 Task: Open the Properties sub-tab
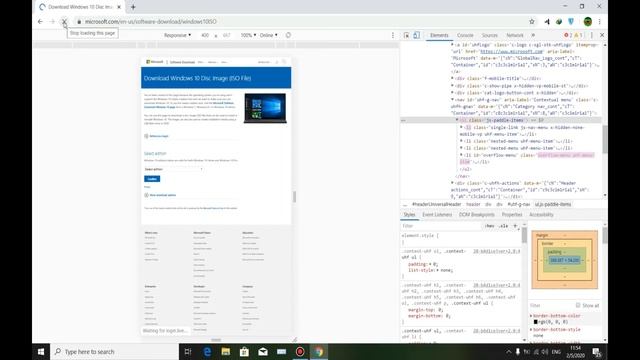512,215
